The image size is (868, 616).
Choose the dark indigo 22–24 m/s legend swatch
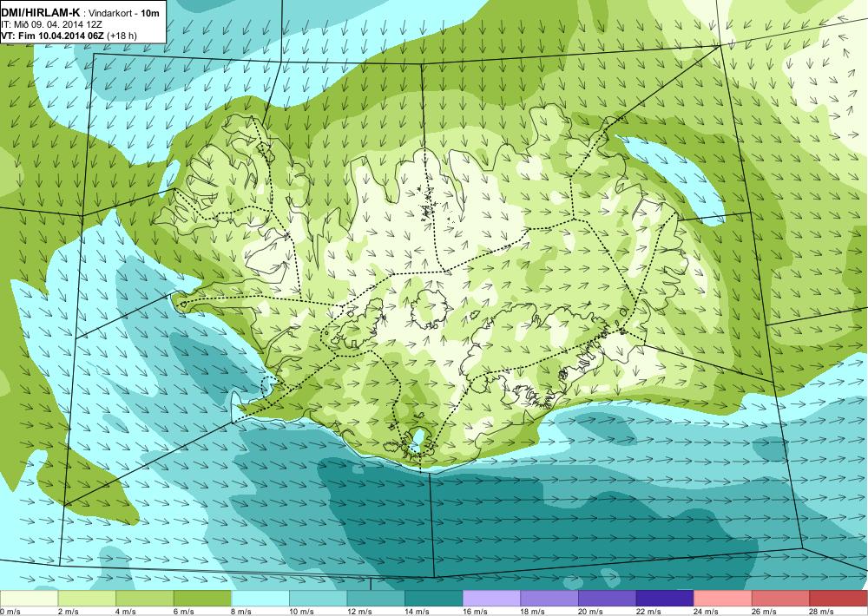(665, 599)
